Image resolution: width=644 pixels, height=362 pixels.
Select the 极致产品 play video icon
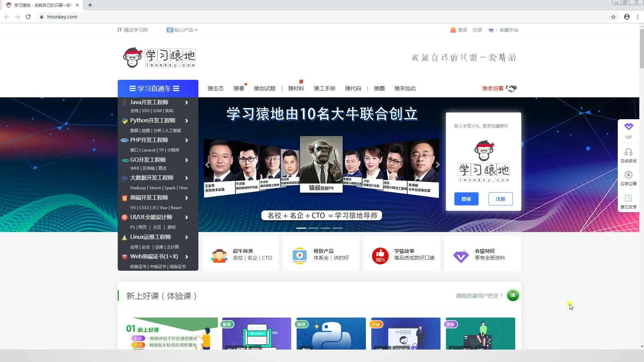[299, 255]
